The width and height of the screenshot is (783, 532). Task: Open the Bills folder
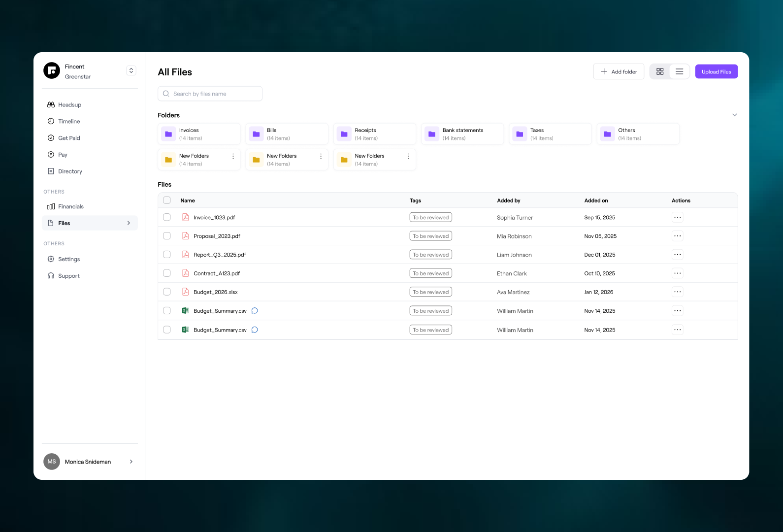click(287, 134)
